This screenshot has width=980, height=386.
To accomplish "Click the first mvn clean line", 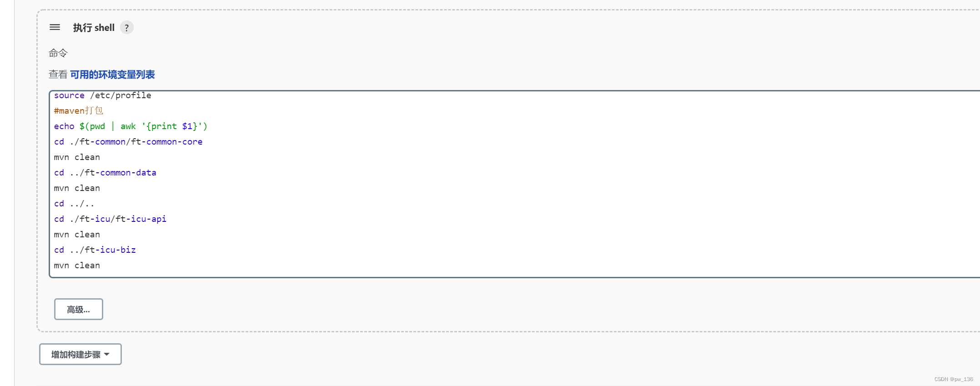I will (x=77, y=157).
